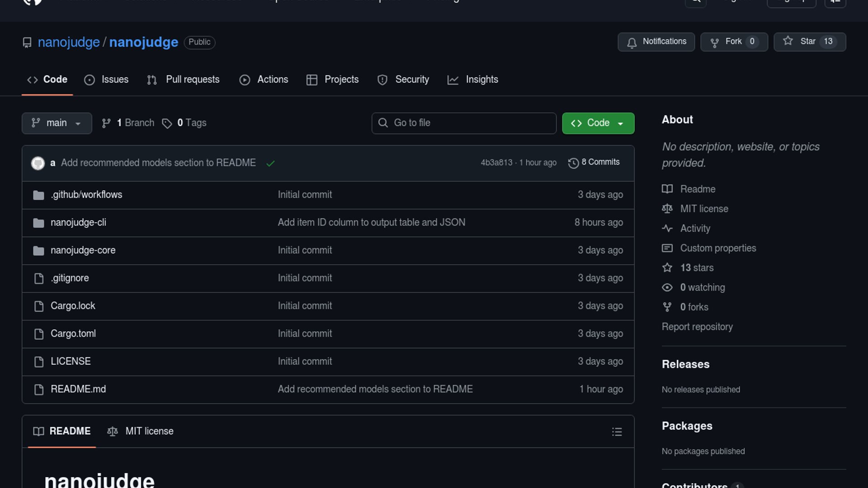
Task: Fork the nanojudge repository
Action: tap(733, 42)
